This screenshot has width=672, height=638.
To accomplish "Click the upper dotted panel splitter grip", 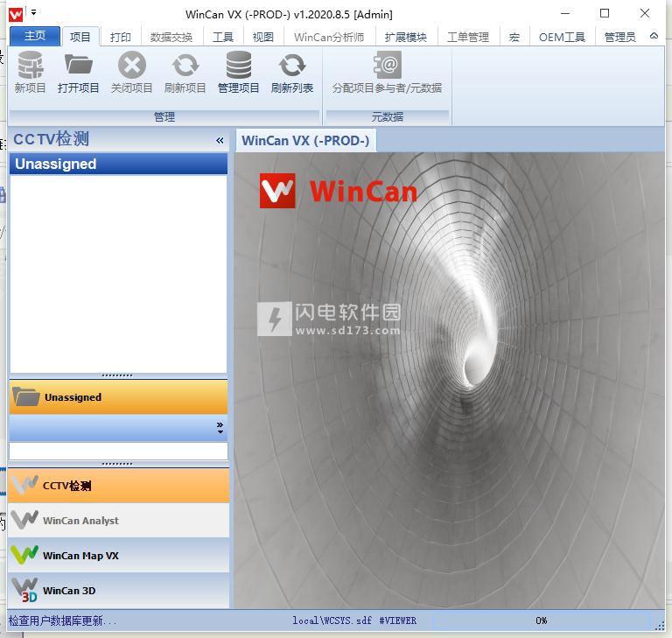I will pos(117,375).
